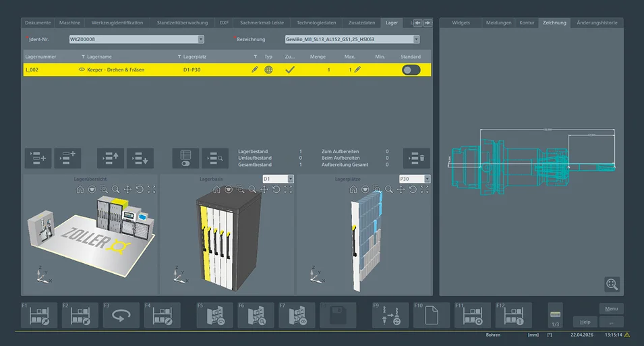Click the F5 storage cabinet button
644x346 pixels.
(215, 315)
